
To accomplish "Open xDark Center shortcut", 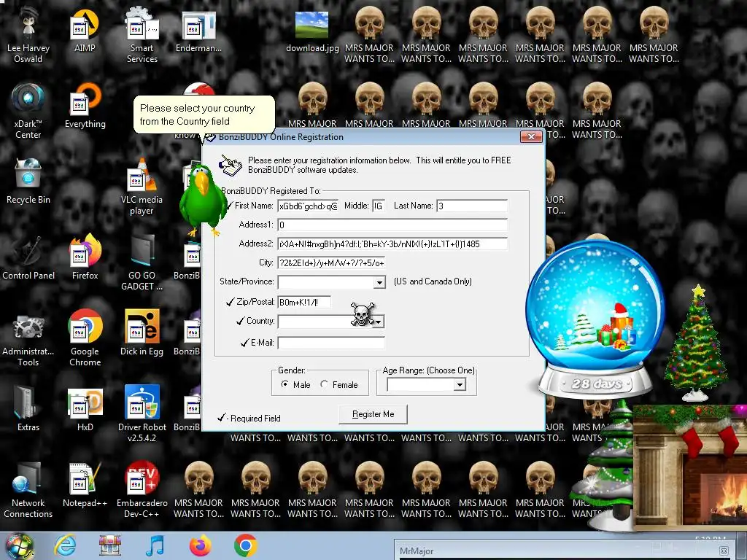I will tap(28, 111).
